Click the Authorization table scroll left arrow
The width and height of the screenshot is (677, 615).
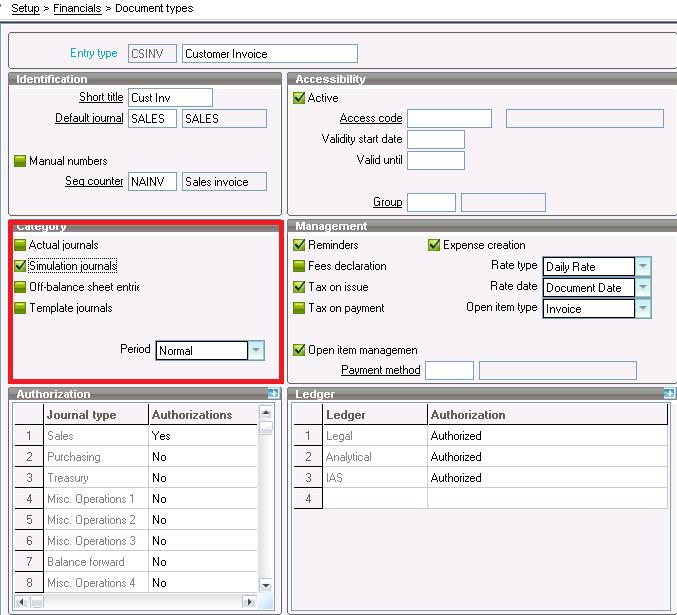[x=21, y=602]
